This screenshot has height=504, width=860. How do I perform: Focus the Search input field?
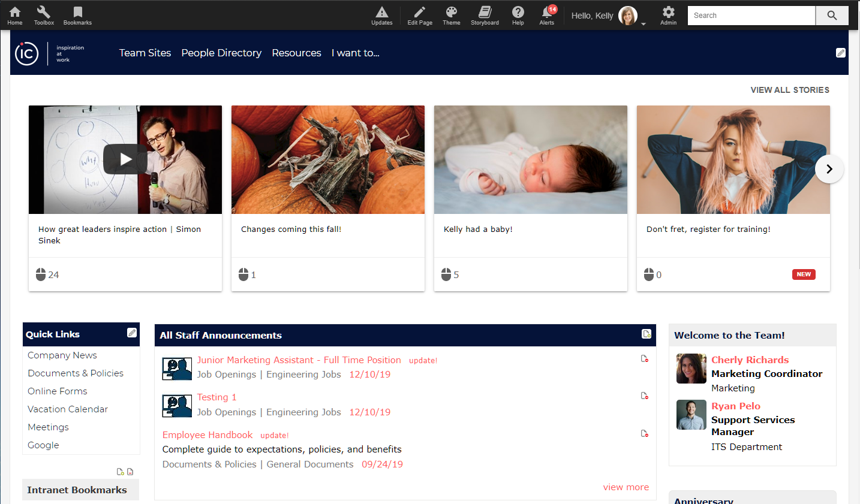click(751, 16)
